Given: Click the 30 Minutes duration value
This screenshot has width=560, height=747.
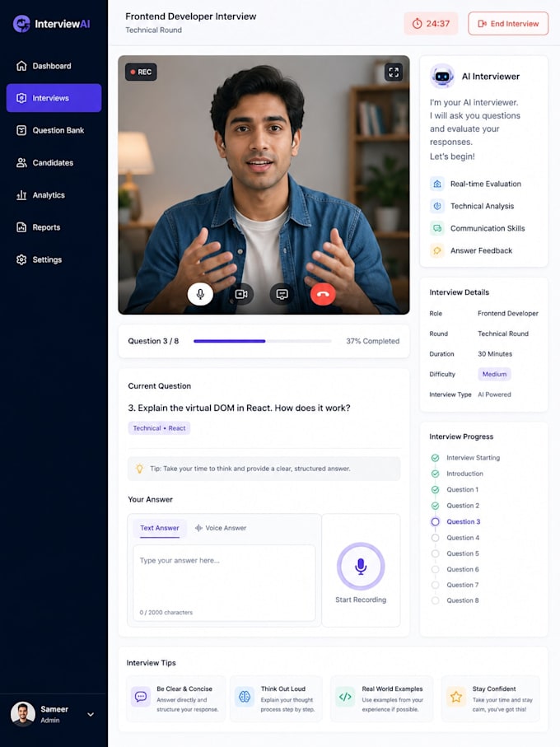Looking at the screenshot, I should tap(495, 354).
